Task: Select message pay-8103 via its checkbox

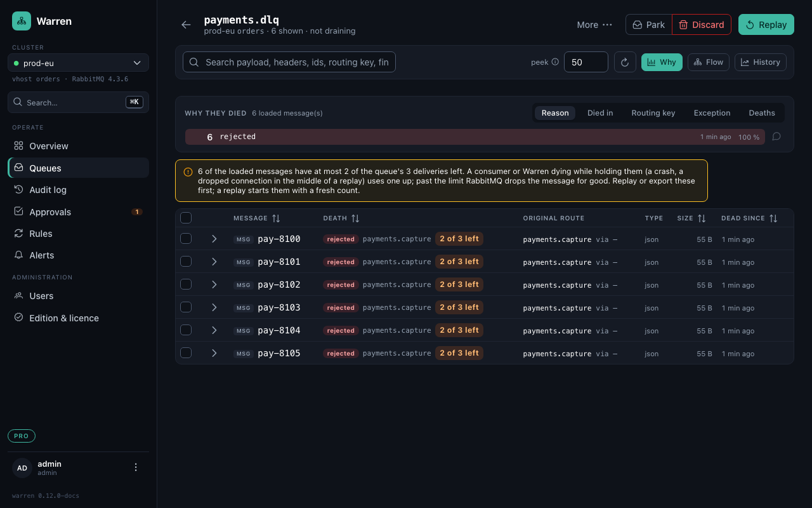Action: (186, 307)
